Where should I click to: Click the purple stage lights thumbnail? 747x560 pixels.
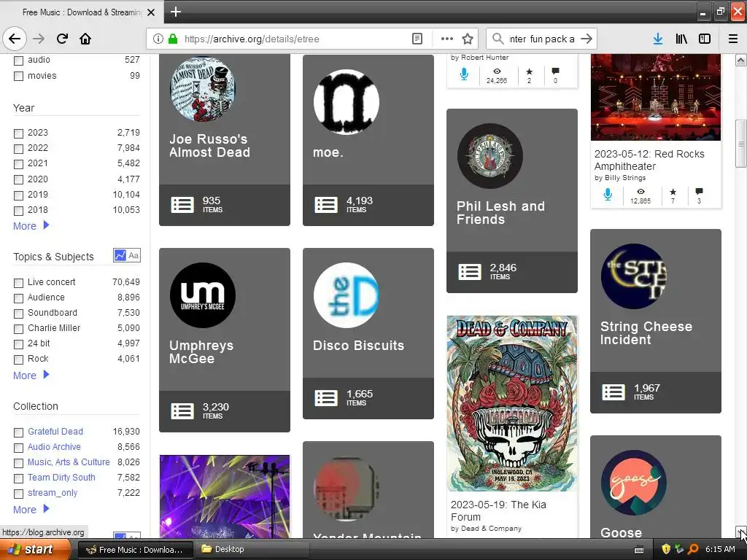(x=225, y=496)
